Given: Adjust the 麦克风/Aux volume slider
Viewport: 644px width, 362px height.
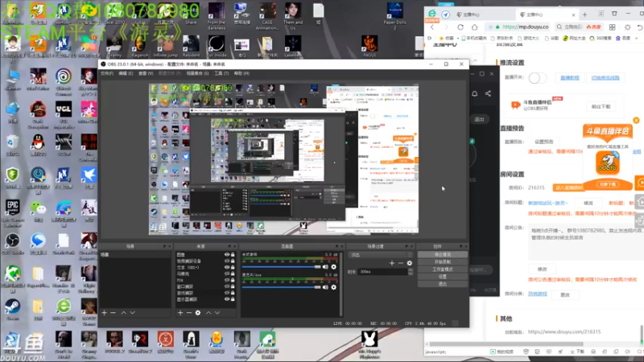Looking at the screenshot, I should click(282, 287).
